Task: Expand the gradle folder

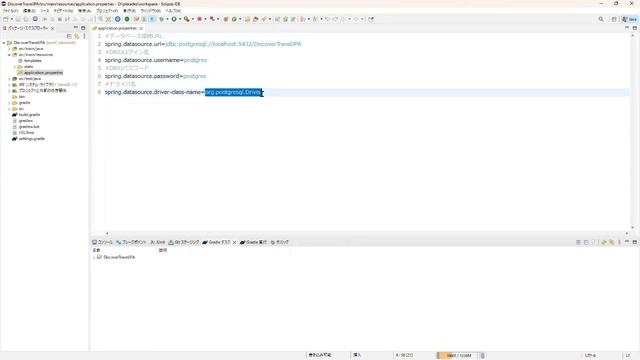Action: [x=9, y=103]
